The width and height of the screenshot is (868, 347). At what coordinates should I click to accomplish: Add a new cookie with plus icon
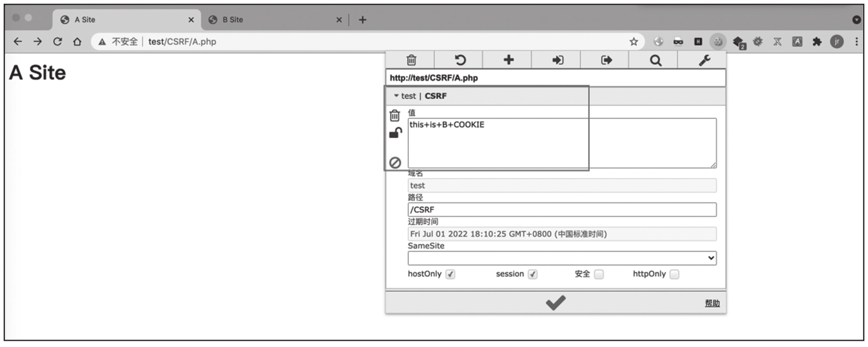(x=508, y=60)
